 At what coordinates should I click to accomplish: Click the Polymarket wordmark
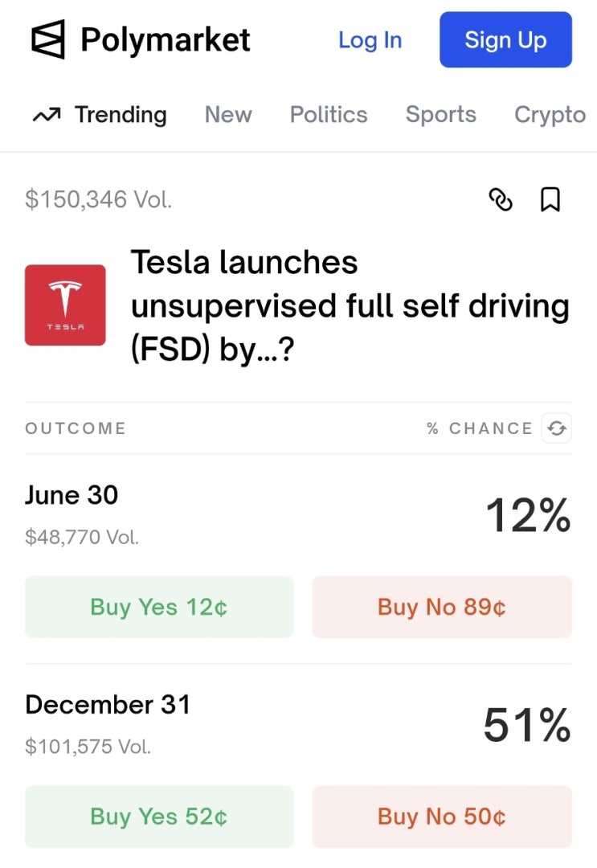[166, 39]
